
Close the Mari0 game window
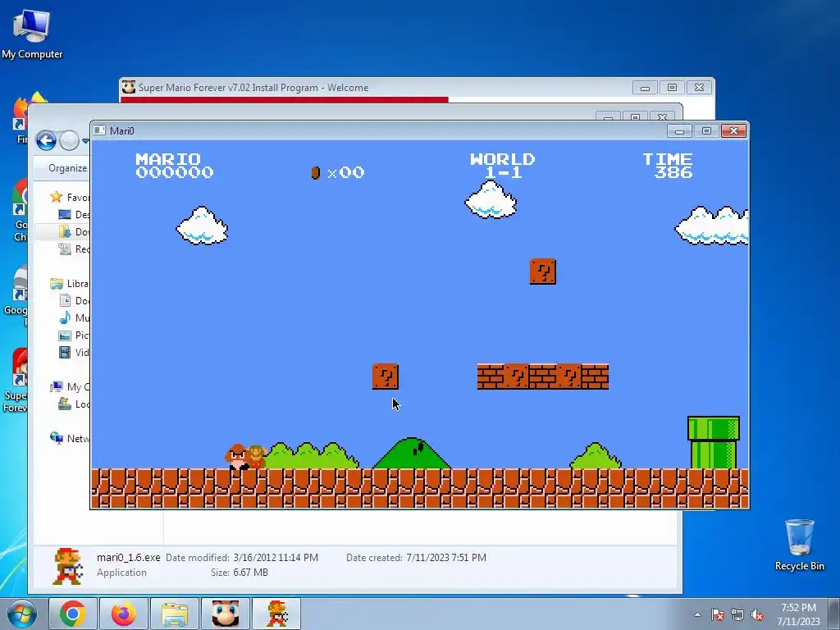coord(733,130)
